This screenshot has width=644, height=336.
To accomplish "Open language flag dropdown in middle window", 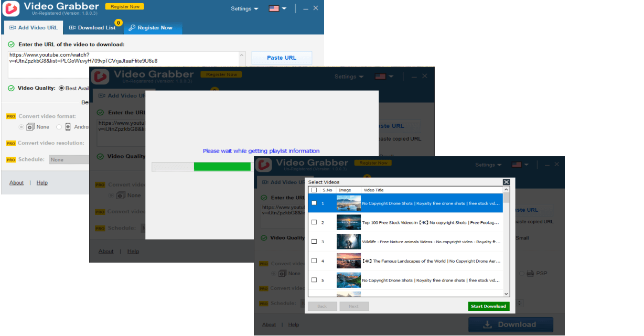I will 384,77.
